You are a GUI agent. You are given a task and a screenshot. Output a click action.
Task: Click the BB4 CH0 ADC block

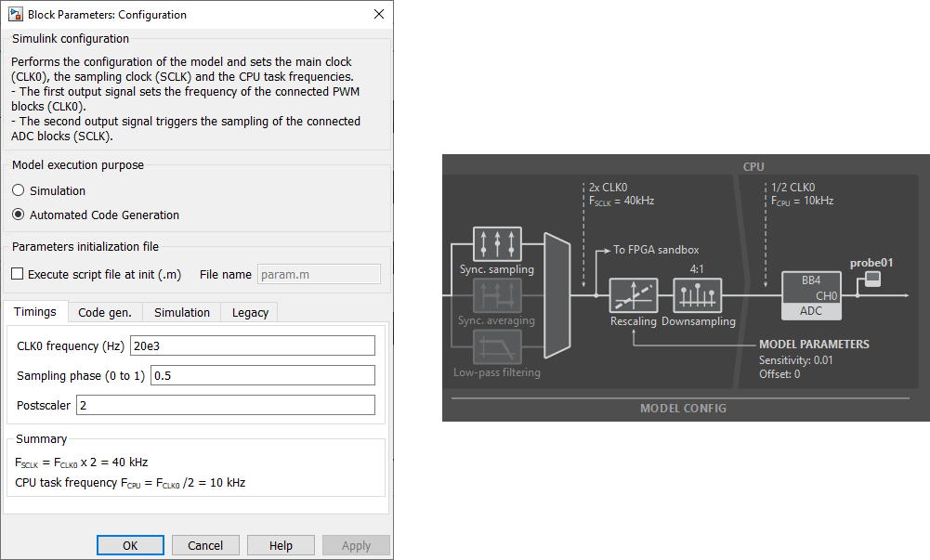click(811, 295)
